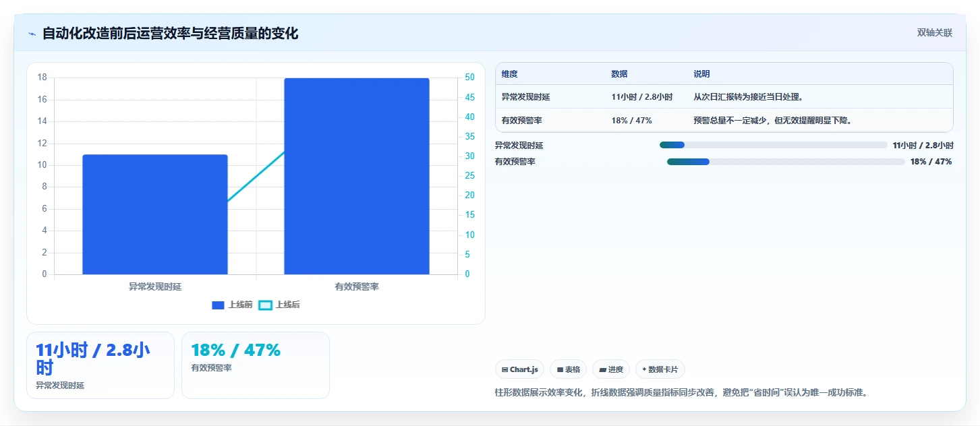Click the 11小时 / 2.8小时 data card

click(x=100, y=365)
